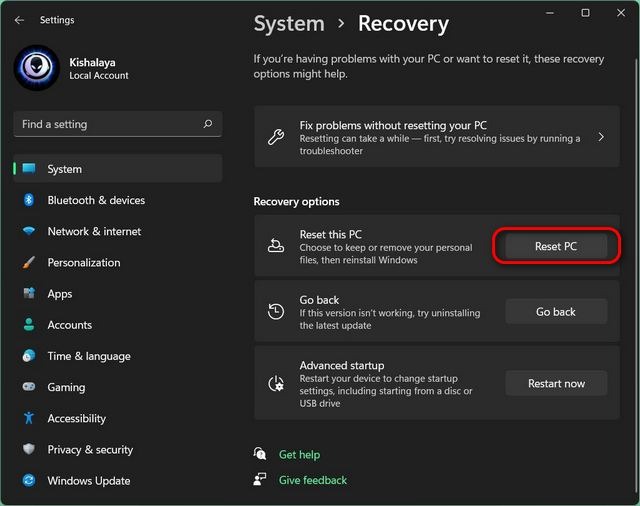Click Fix problems without resetting your PC title
The width and height of the screenshot is (640, 506).
click(x=393, y=125)
